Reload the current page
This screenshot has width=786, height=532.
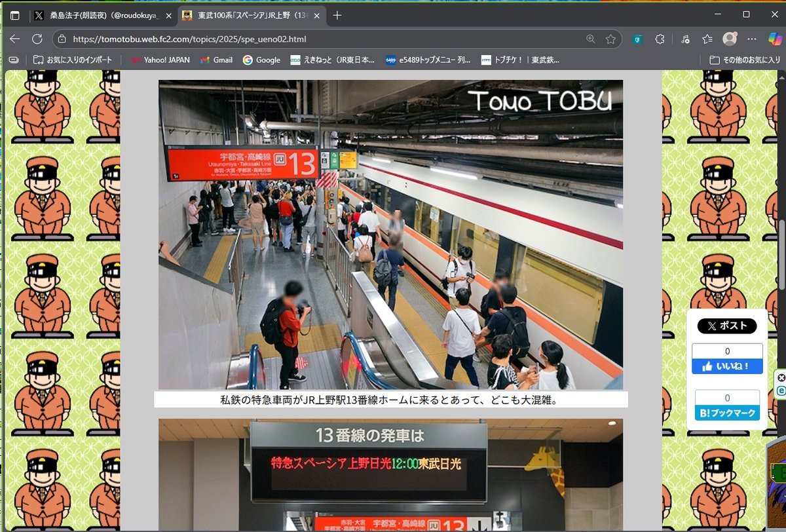click(x=37, y=39)
